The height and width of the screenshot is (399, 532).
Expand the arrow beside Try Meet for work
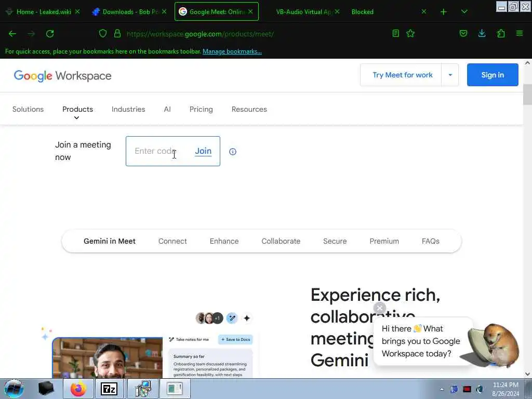[450, 75]
